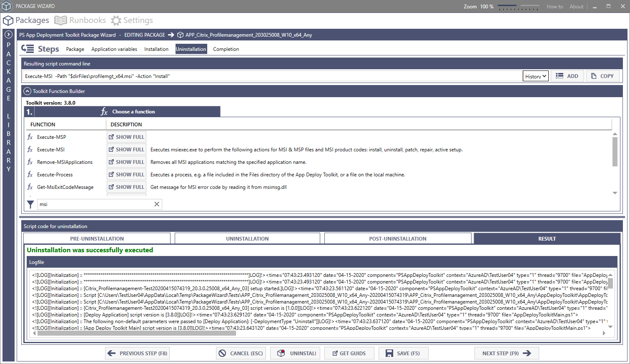Click the DESCRIPTION column header
The width and height of the screenshot is (630, 364).
[x=126, y=124]
